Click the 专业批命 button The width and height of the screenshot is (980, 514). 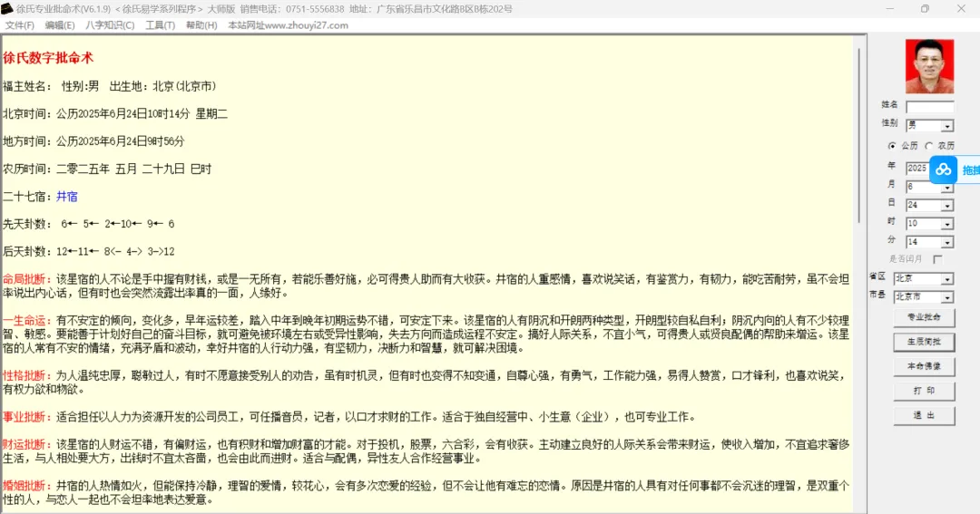tap(924, 317)
